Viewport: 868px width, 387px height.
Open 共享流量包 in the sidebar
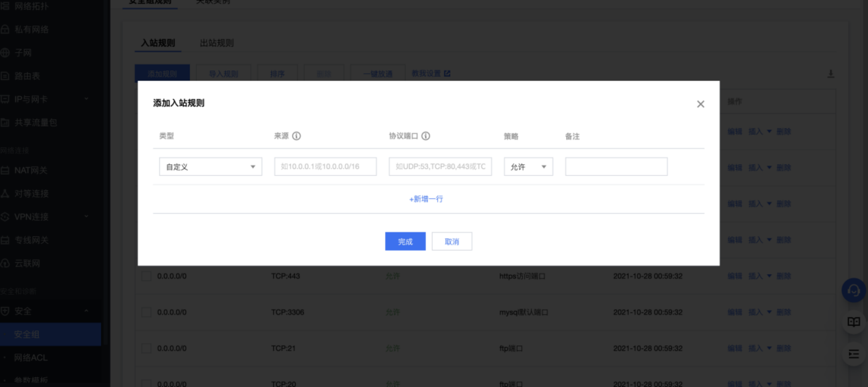tap(36, 123)
